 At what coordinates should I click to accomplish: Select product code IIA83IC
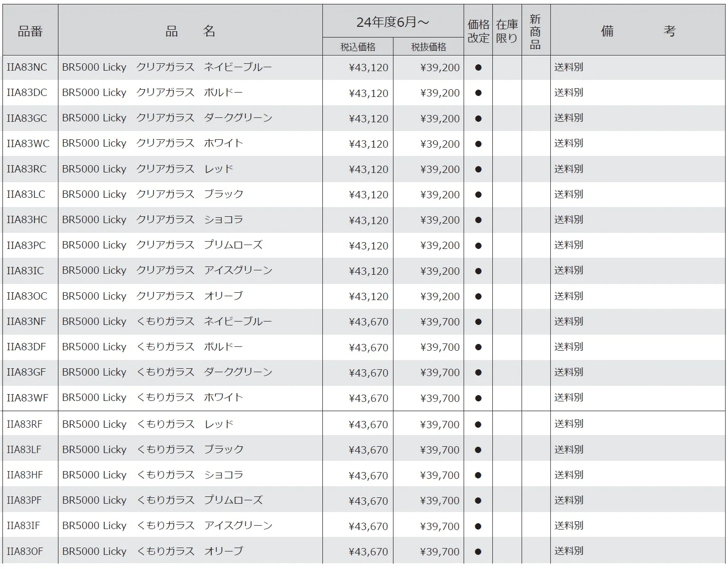25,270
